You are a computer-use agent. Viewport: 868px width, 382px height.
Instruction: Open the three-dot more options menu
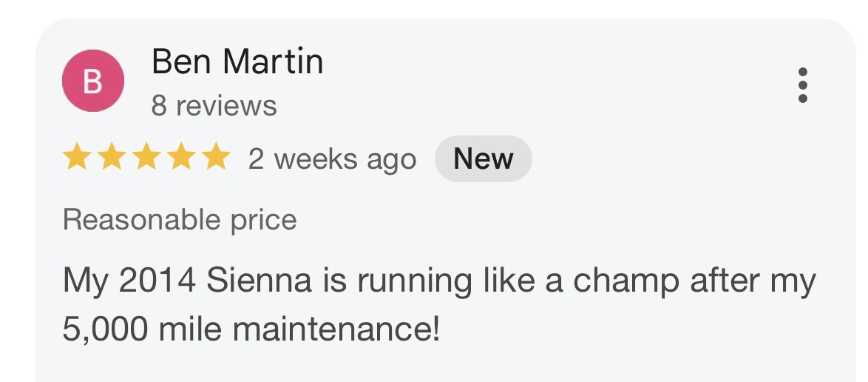point(803,85)
